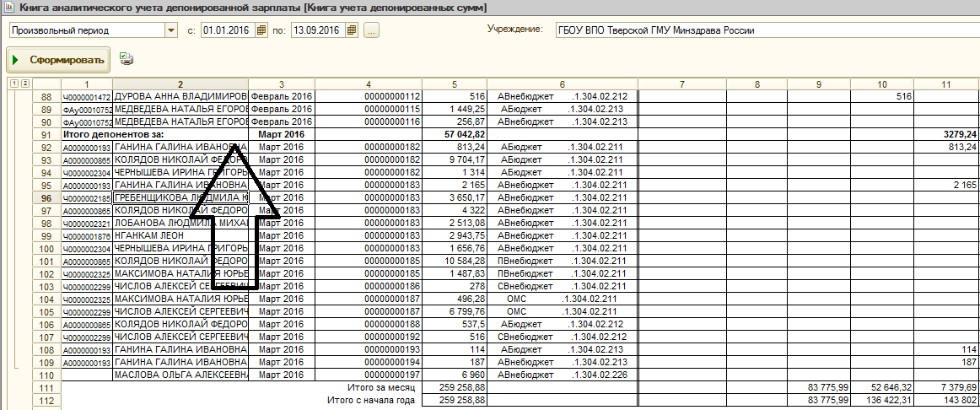Expand grouping to level 2
Viewport: 980px width, 410px height.
click(x=24, y=84)
